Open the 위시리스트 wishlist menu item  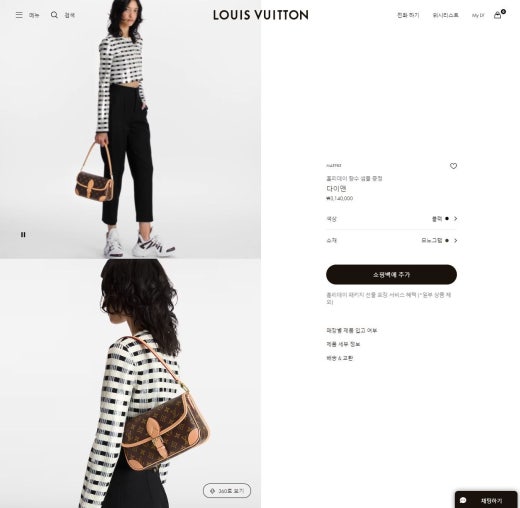tap(445, 15)
